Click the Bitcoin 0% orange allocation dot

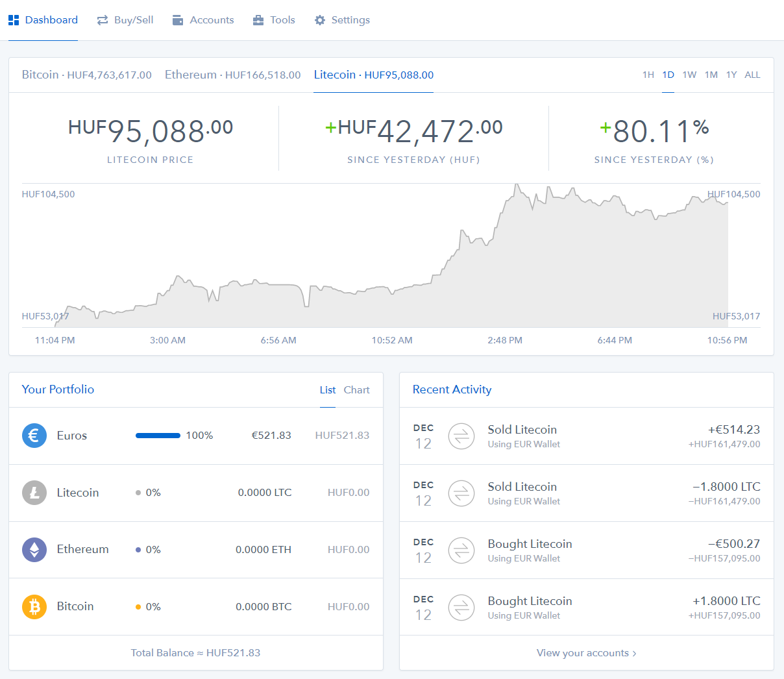(x=138, y=607)
